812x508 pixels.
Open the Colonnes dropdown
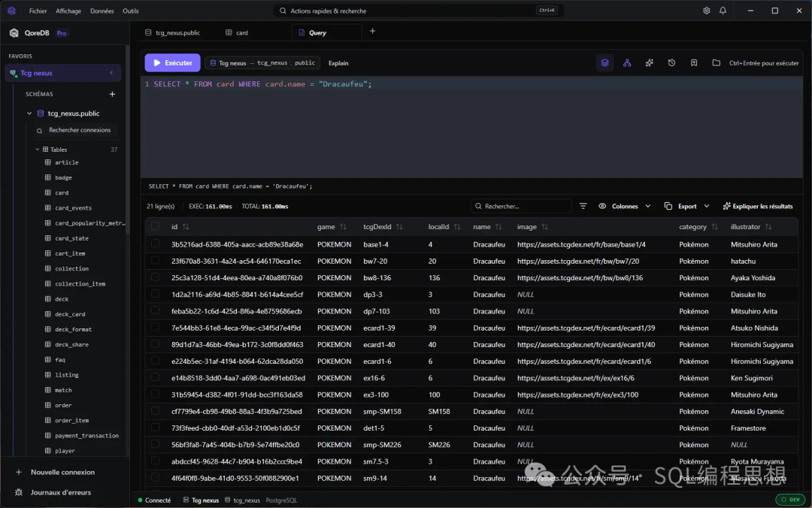[x=624, y=206]
